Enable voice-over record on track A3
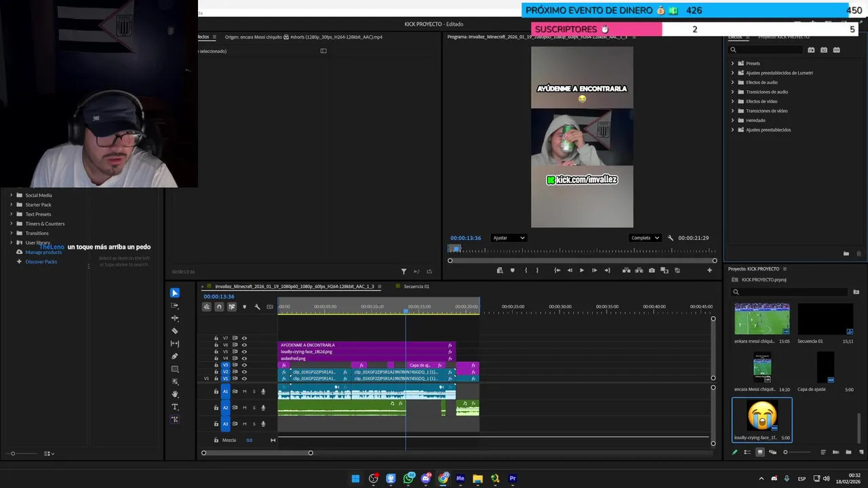 263,424
